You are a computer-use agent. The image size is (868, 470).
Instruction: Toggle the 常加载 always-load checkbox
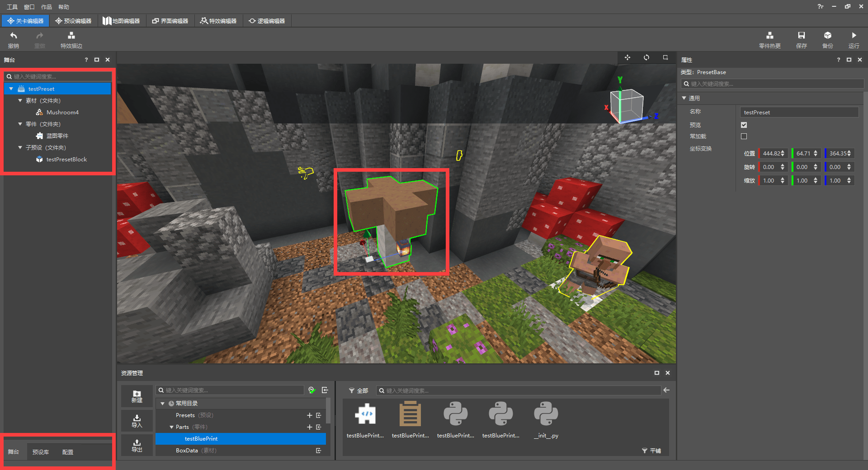pyautogui.click(x=744, y=136)
